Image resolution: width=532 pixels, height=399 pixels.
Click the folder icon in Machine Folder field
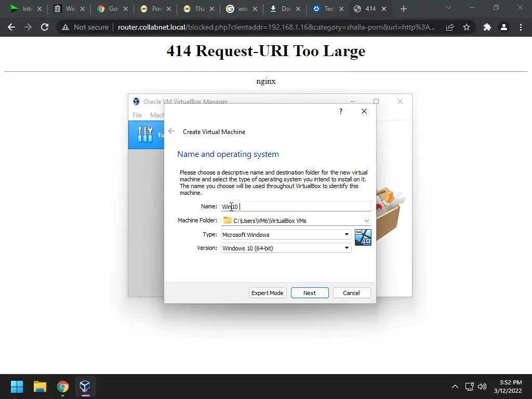[228, 220]
